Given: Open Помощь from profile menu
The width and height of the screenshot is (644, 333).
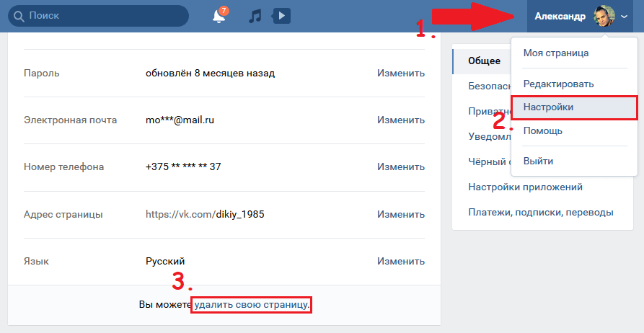Looking at the screenshot, I should click(542, 131).
